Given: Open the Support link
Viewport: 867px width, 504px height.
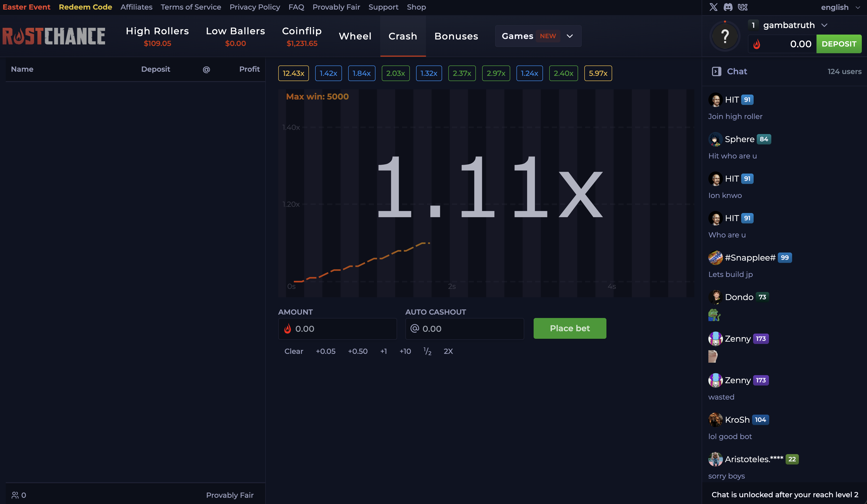Looking at the screenshot, I should (x=383, y=7).
